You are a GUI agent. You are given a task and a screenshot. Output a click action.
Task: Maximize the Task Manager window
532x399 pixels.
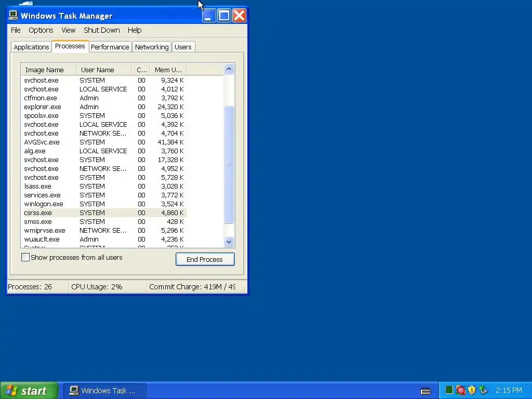pos(224,15)
